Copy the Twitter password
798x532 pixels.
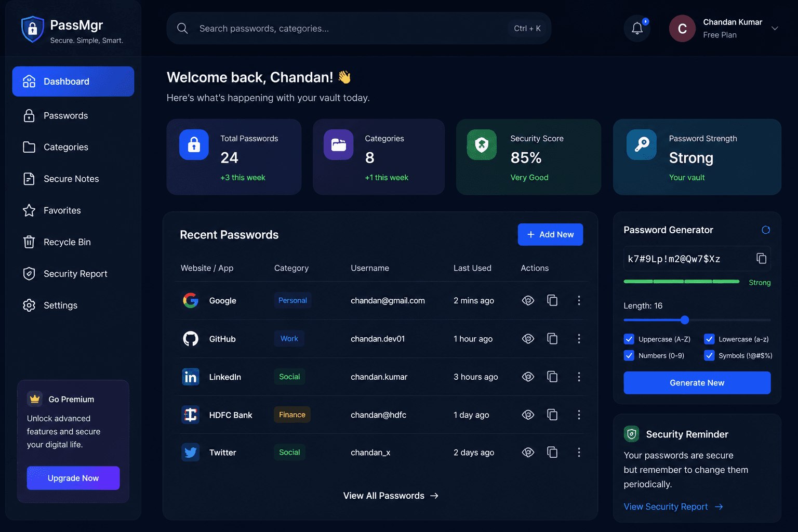[x=552, y=453]
